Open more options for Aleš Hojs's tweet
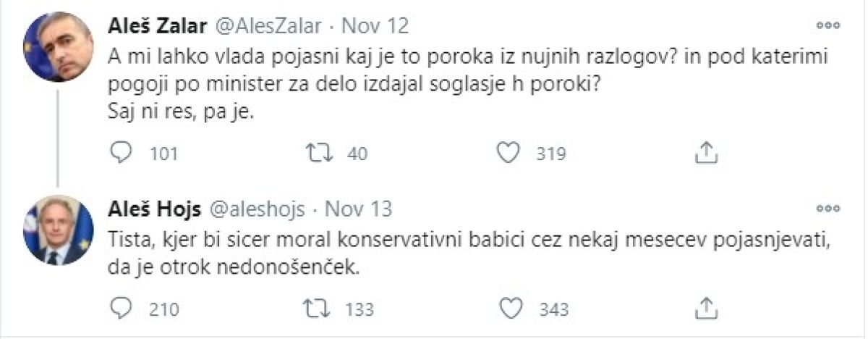This screenshot has height=339, width=868. point(827,209)
